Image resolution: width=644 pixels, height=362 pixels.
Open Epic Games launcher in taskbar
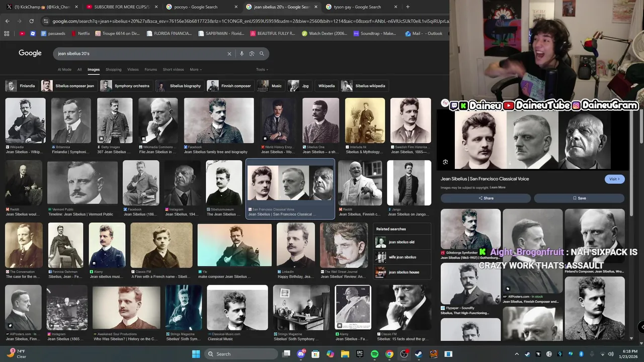[x=360, y=354]
